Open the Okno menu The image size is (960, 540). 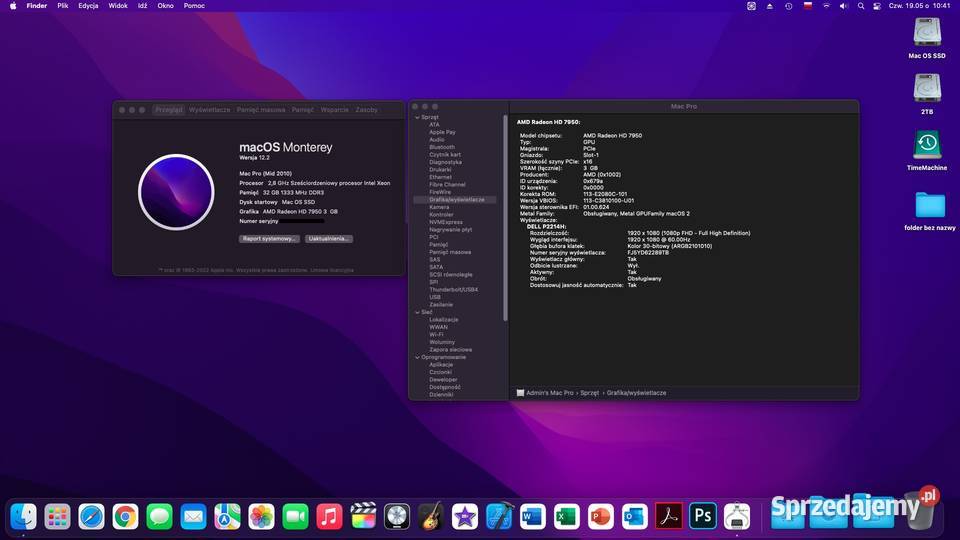[x=165, y=6]
